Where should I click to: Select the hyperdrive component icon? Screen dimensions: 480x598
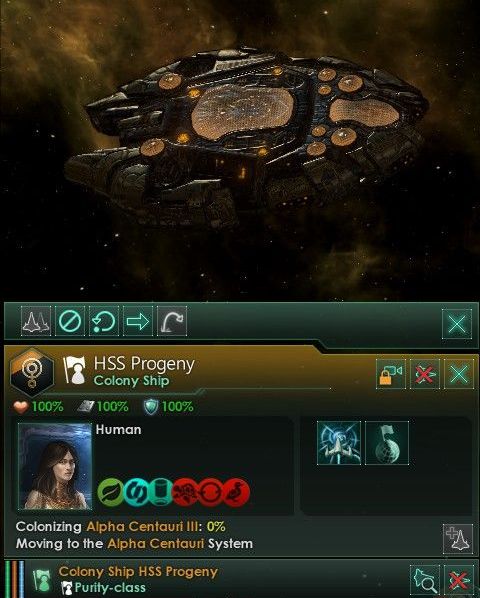(x=339, y=443)
